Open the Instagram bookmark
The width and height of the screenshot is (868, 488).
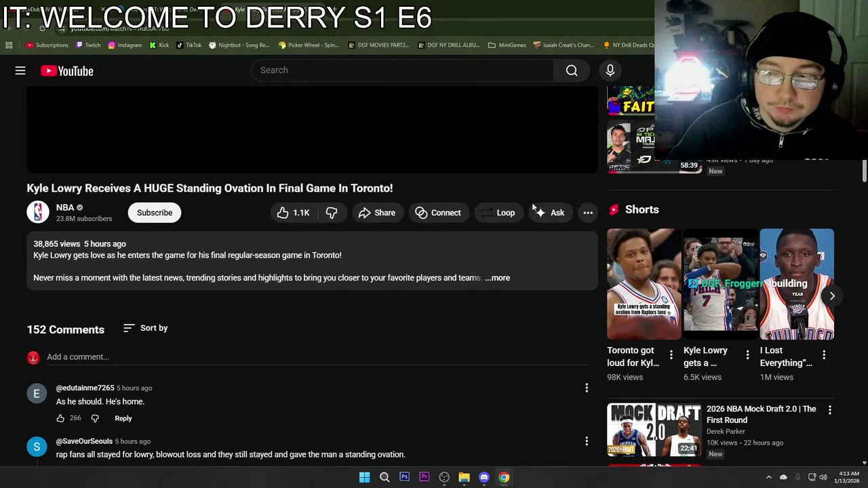click(x=125, y=45)
